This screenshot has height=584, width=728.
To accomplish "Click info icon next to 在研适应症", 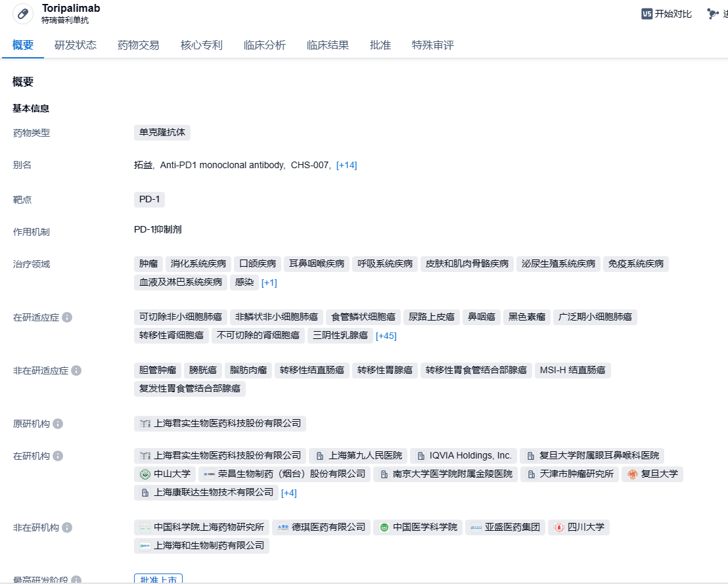I will pos(67,317).
